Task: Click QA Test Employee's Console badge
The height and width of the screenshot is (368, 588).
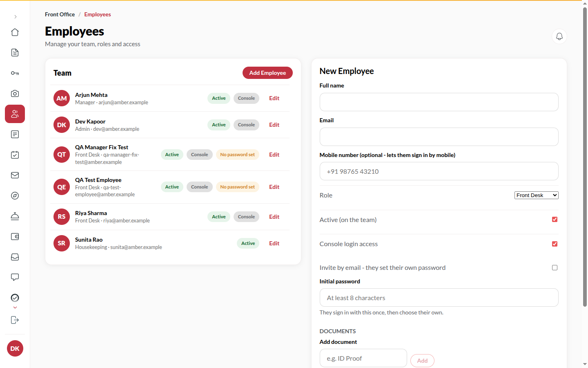Action: tap(200, 187)
